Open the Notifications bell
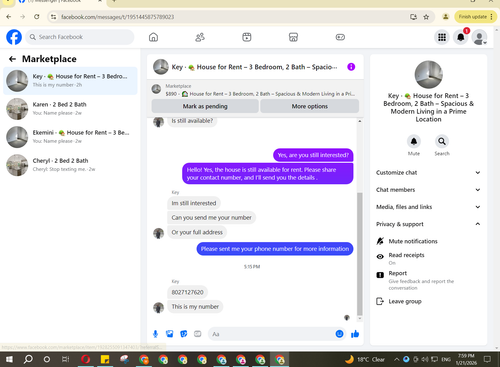Image resolution: width=500 pixels, height=367 pixels. point(461,37)
